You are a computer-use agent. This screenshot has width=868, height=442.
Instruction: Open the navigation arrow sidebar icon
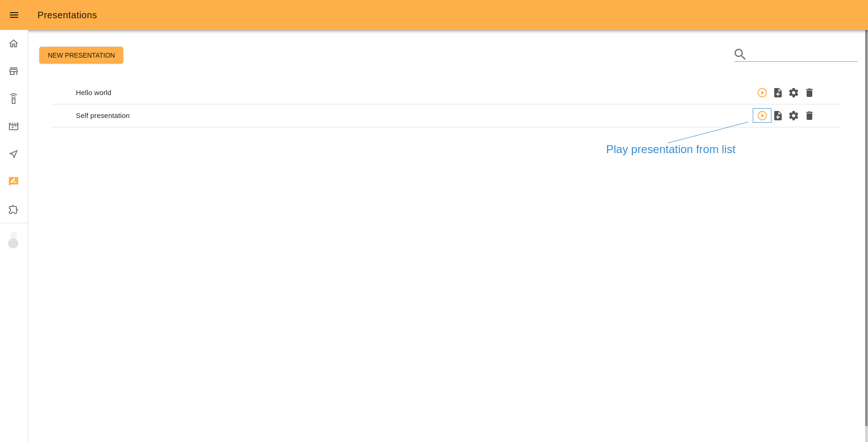14,154
